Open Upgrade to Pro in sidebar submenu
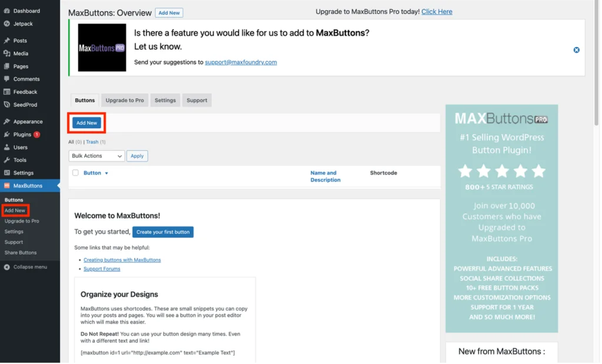This screenshot has height=364, width=602. pyautogui.click(x=22, y=221)
